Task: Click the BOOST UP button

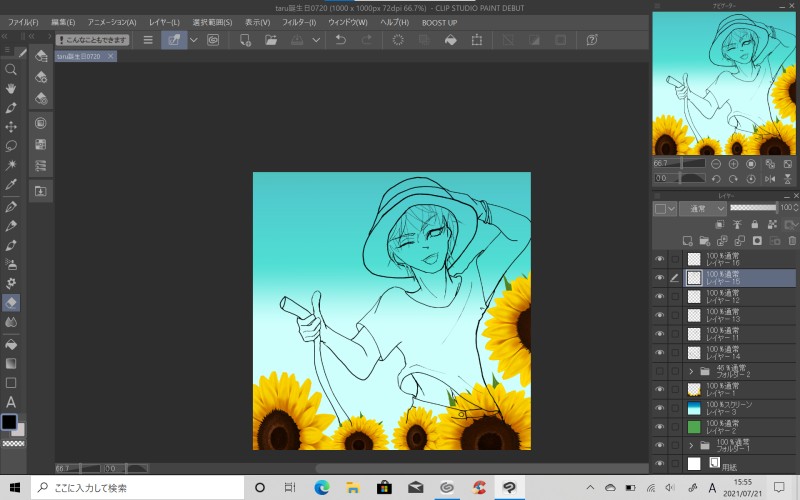Action: tap(439, 22)
